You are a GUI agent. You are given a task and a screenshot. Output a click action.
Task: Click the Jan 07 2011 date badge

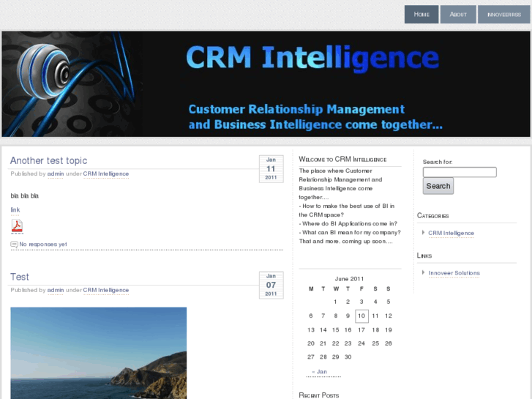click(x=271, y=285)
